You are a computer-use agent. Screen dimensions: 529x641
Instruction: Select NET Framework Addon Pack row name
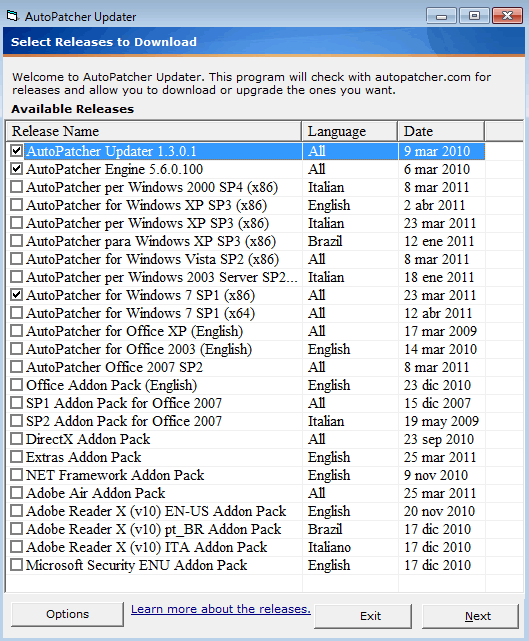point(115,475)
